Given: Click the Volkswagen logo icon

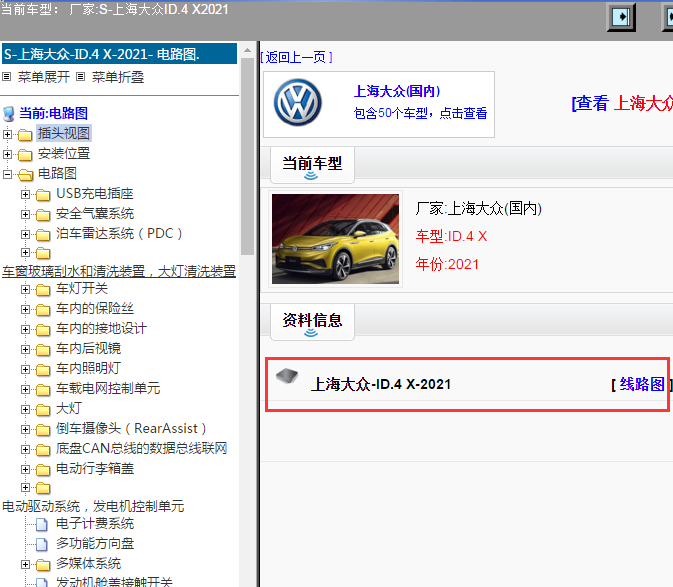Looking at the screenshot, I should (297, 103).
